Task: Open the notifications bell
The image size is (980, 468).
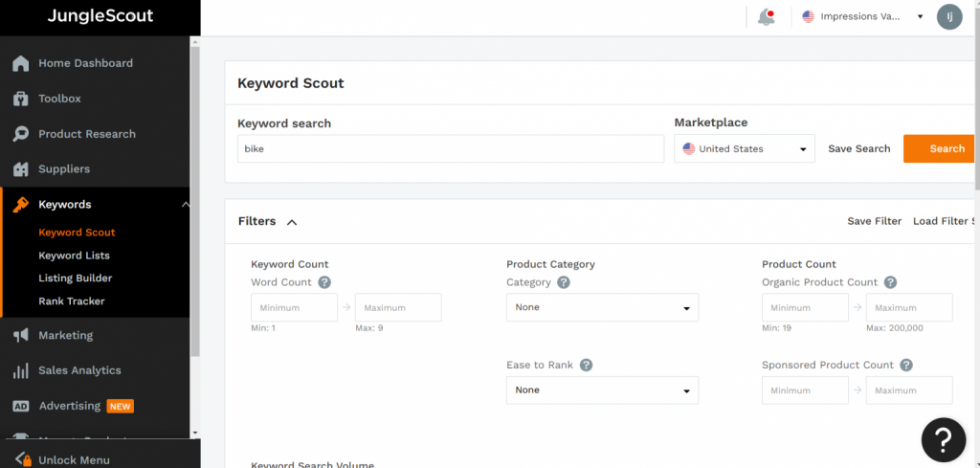Action: click(x=766, y=16)
